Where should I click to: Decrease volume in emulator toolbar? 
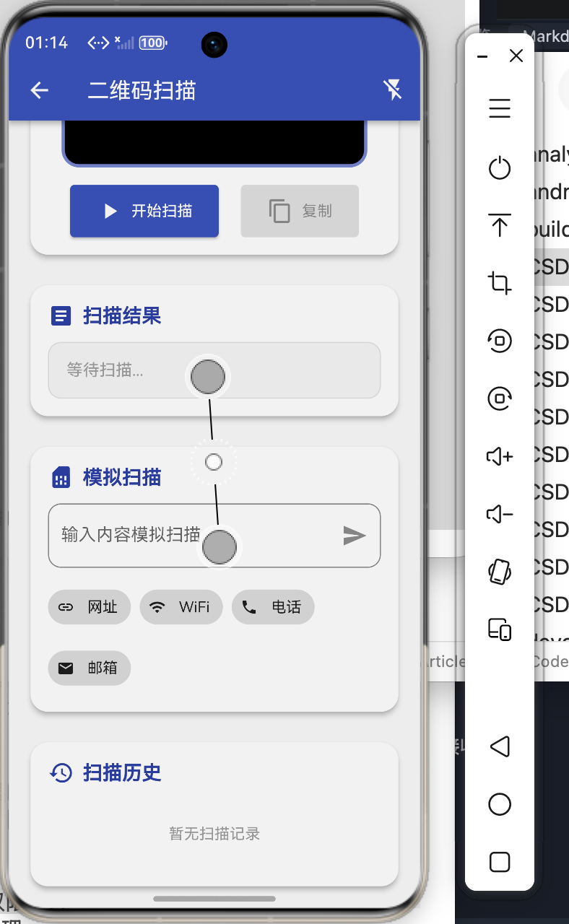click(x=500, y=514)
